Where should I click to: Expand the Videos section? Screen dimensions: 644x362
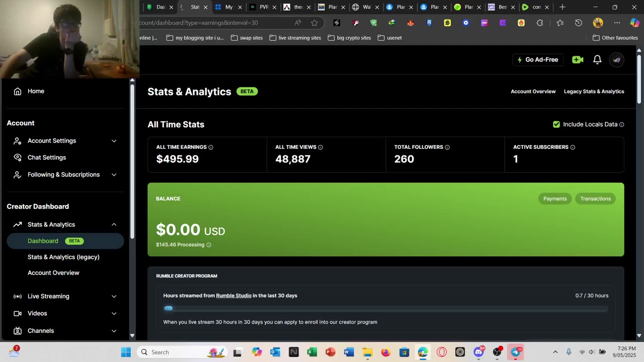(65, 313)
